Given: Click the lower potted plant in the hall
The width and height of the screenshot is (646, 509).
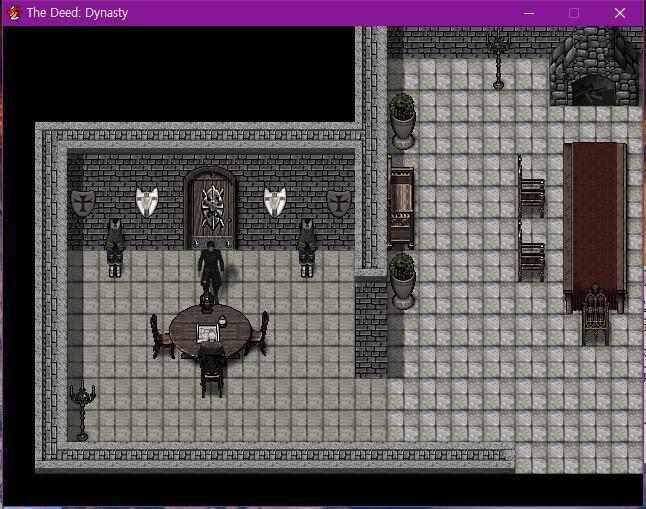Looking at the screenshot, I should coord(402,281).
